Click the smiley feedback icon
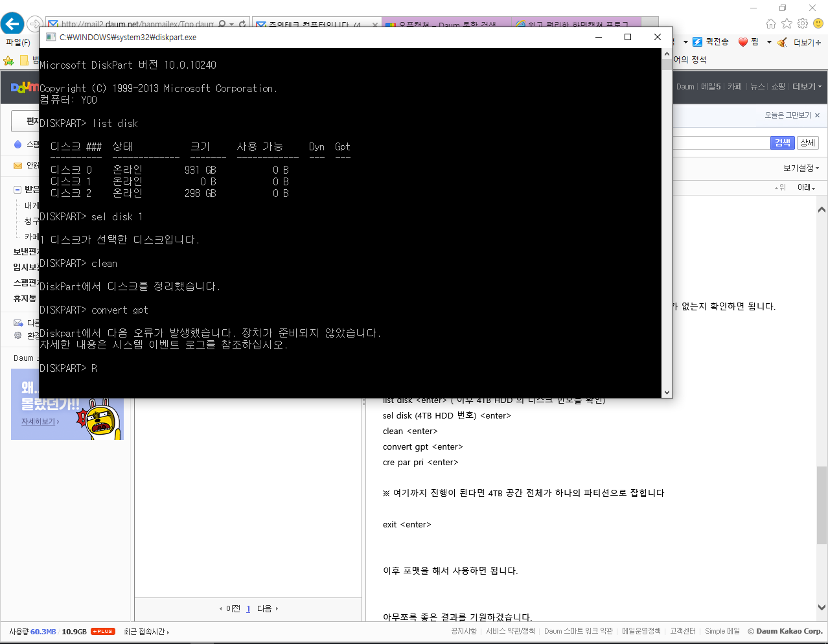 click(818, 23)
